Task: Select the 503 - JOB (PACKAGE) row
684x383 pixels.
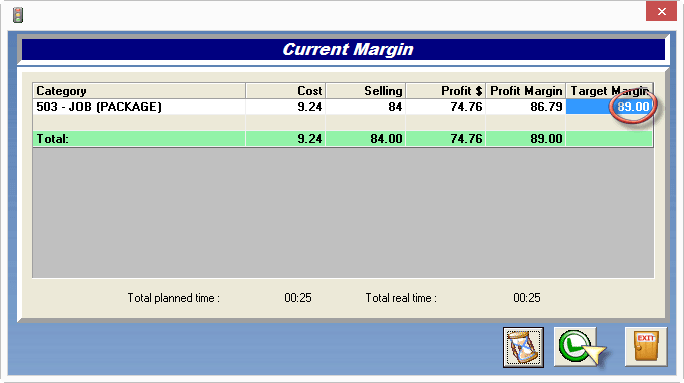Action: pos(342,107)
